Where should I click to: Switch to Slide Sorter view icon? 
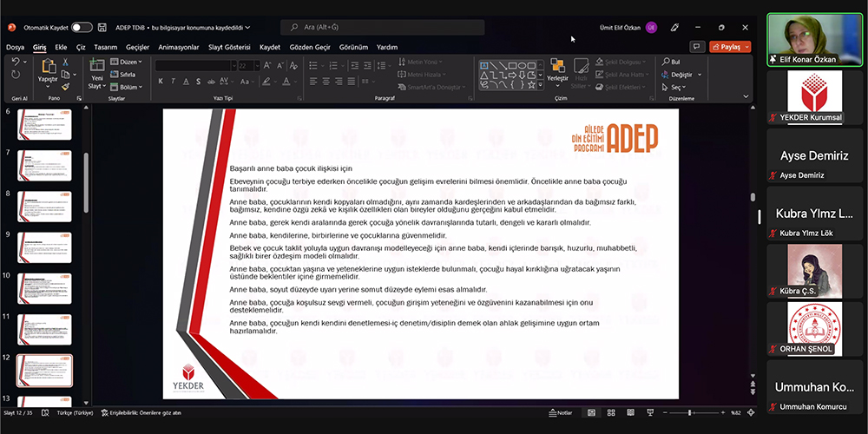coord(611,412)
